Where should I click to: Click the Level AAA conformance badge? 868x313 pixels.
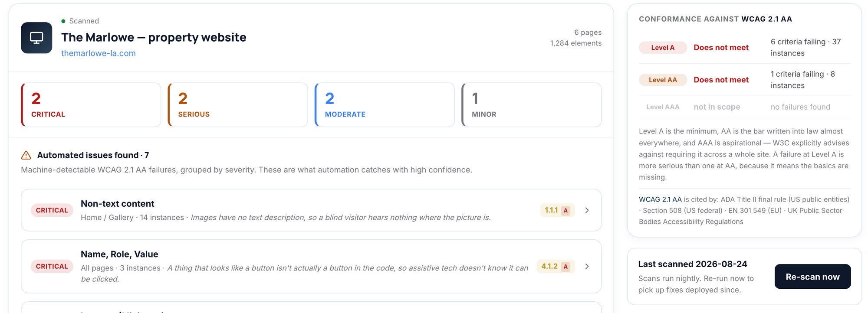(663, 107)
